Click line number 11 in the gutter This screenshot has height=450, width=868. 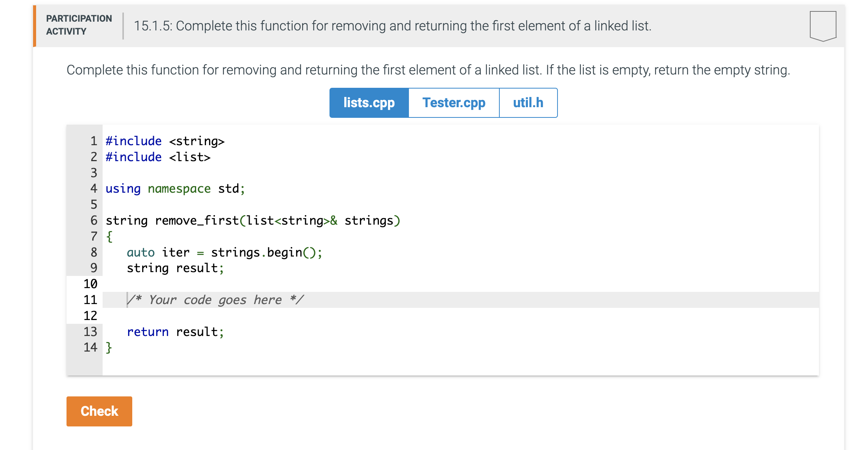click(x=90, y=300)
